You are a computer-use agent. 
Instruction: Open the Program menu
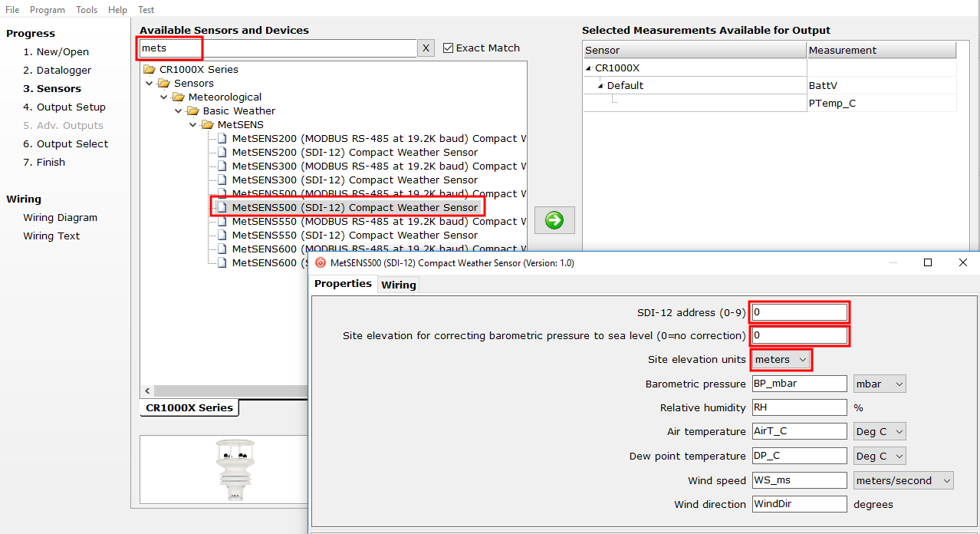(48, 10)
